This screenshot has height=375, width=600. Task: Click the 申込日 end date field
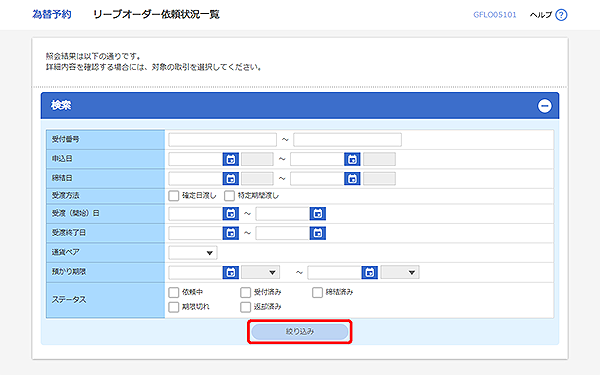(317, 159)
